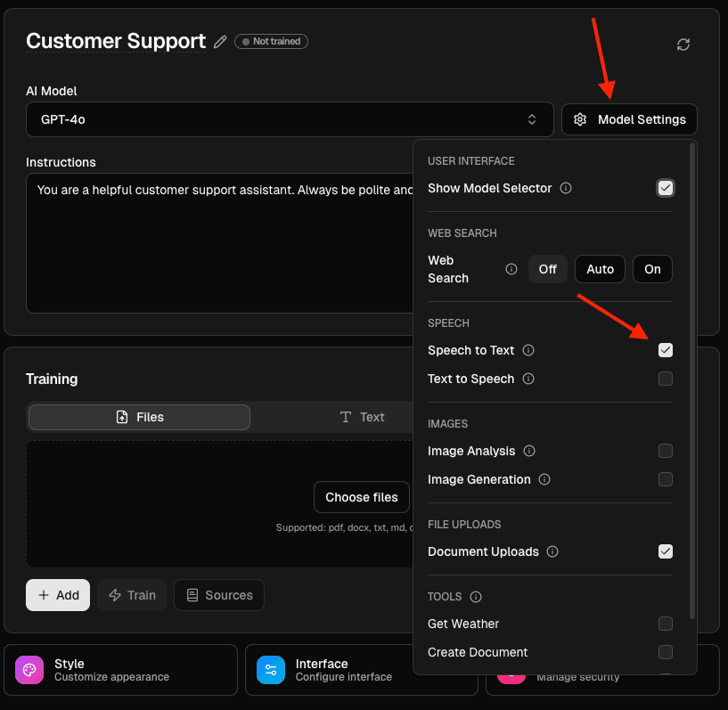Click the Train button
728x710 pixels.
pyautogui.click(x=132, y=595)
